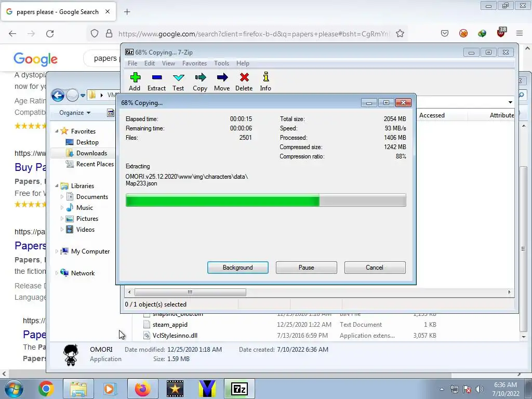Pause the extraction progress
The height and width of the screenshot is (399, 532).
(307, 268)
